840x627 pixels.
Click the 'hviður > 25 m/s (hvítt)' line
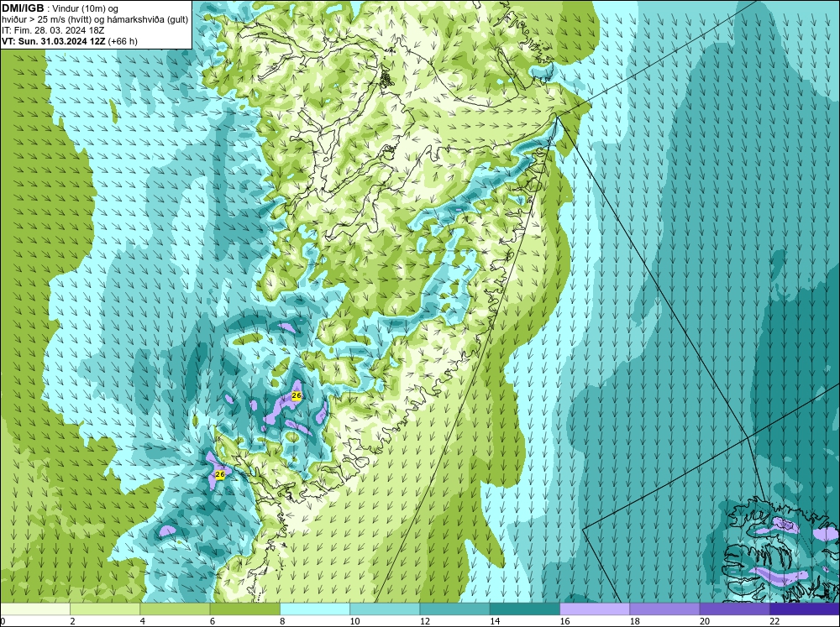[46, 20]
